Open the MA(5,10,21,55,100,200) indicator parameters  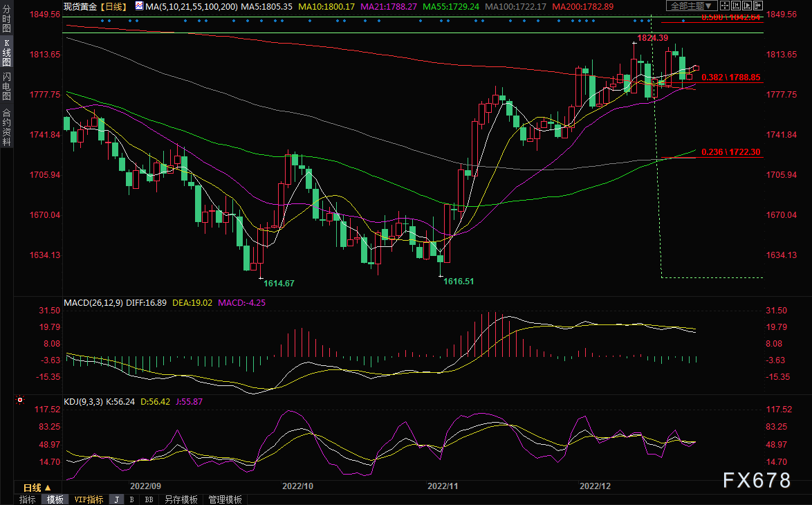[192, 7]
